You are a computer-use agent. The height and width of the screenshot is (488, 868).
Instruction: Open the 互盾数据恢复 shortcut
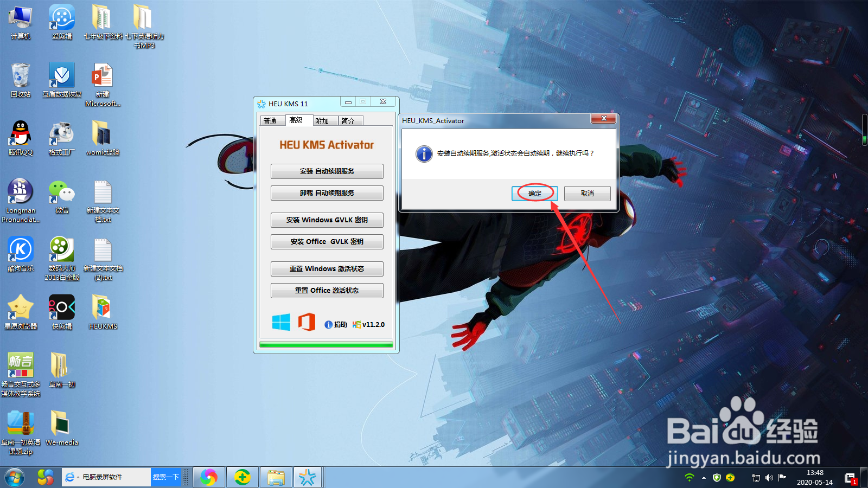[x=62, y=81]
